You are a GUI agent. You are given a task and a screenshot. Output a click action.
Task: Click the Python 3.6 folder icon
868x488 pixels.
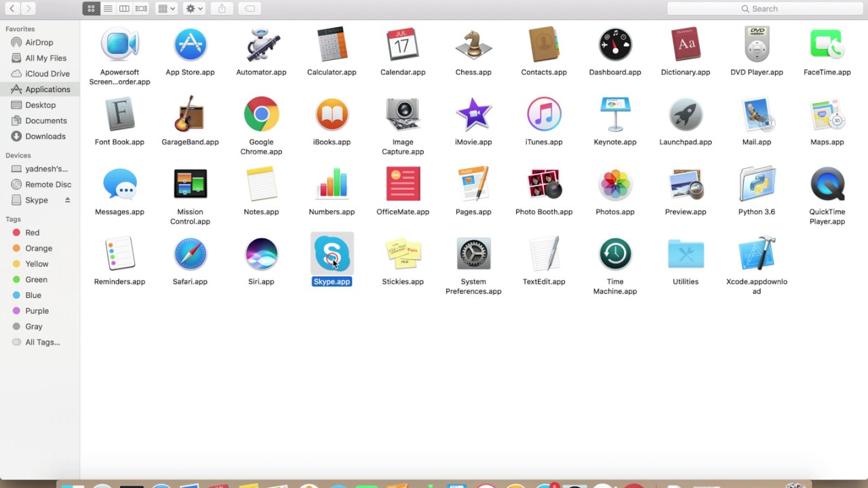[757, 184]
